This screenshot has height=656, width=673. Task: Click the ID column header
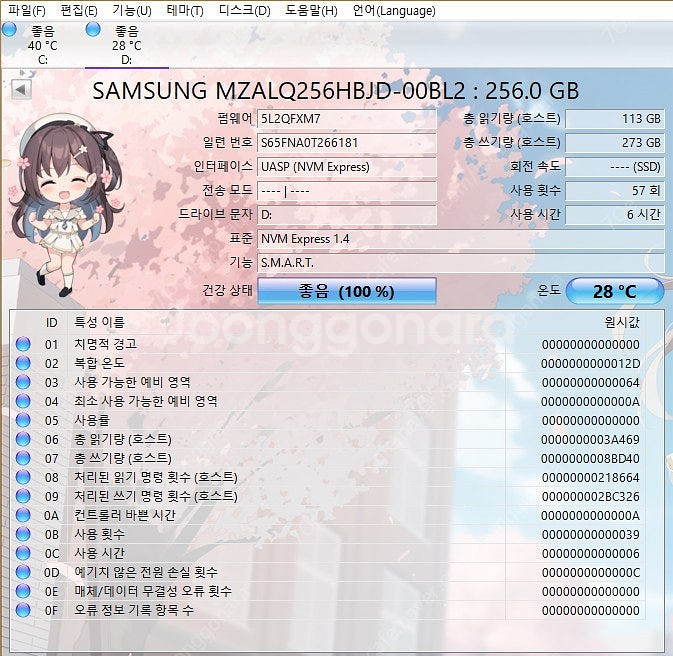(52, 322)
